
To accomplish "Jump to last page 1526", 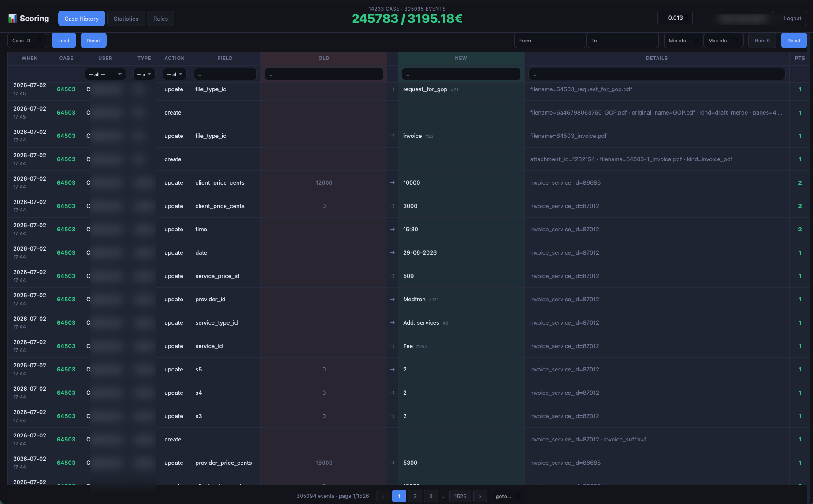I will [x=460, y=496].
